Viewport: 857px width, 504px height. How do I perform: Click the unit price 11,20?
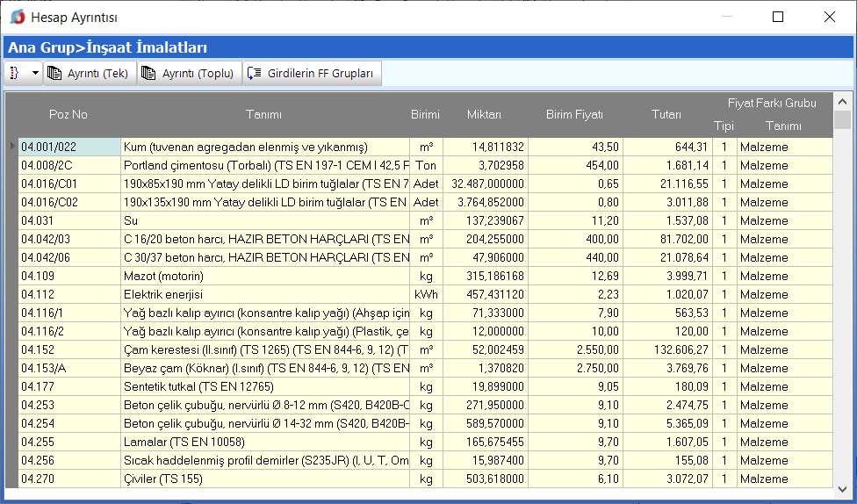(575, 221)
